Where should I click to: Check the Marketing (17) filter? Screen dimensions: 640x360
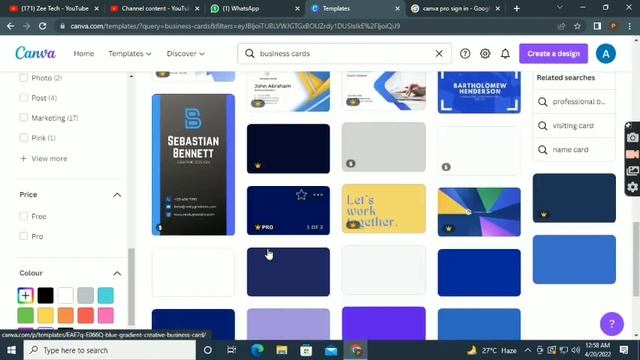click(24, 118)
